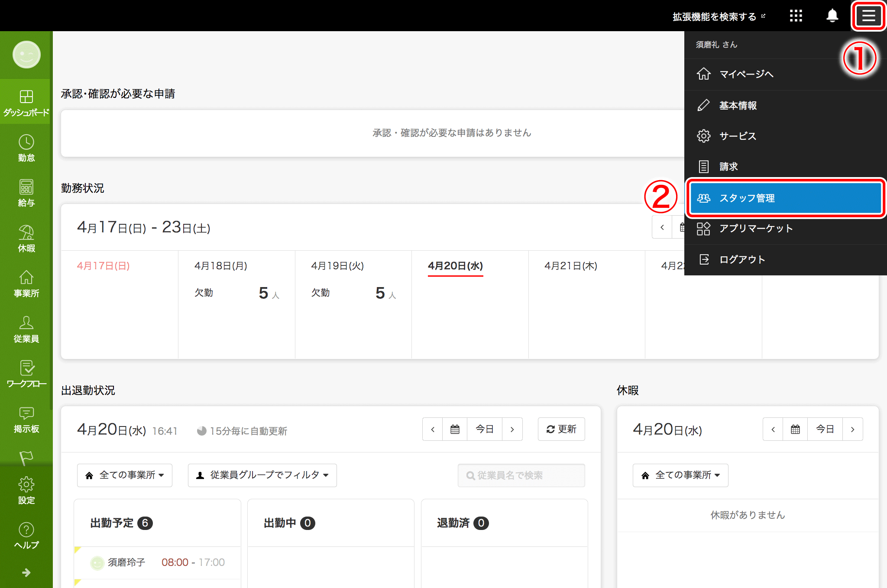Open the apps grid launcher
This screenshot has width=887, height=588.
point(796,16)
